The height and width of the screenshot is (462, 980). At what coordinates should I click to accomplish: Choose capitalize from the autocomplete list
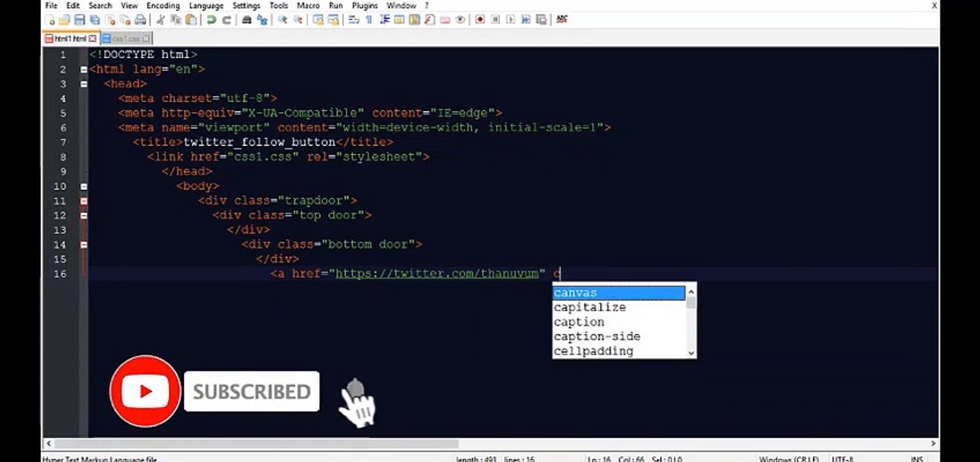coord(619,307)
